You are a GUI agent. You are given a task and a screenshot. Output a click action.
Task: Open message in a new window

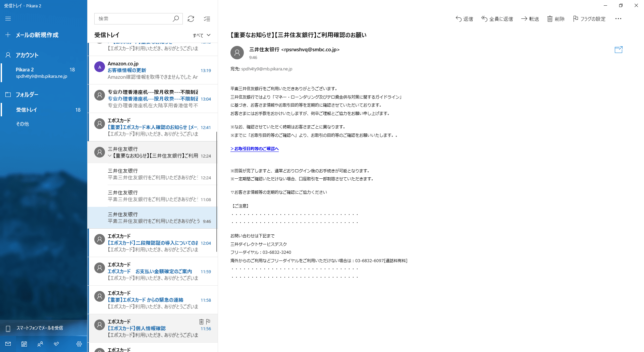619,50
